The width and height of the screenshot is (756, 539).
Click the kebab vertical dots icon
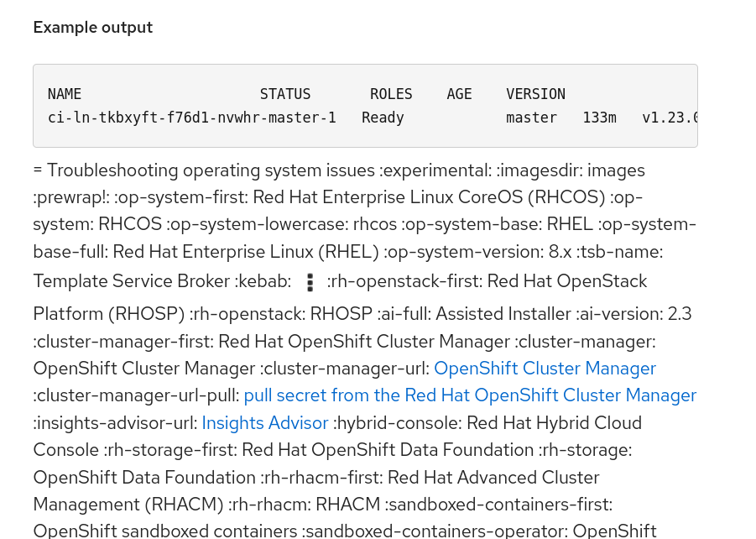310,282
